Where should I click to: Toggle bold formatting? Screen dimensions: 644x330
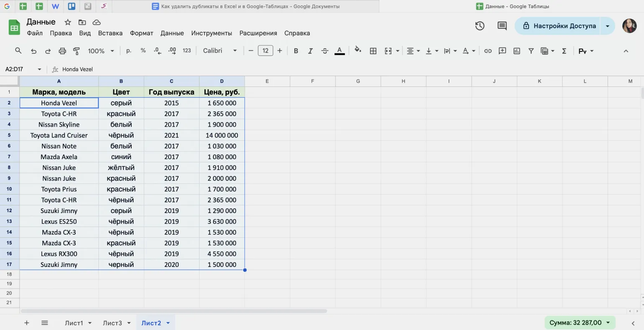(x=296, y=51)
